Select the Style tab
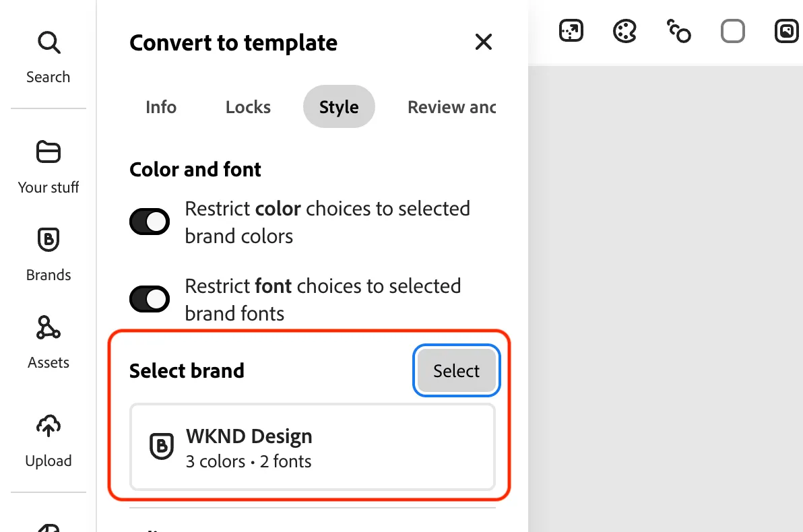Viewport: 803px width, 532px height. 339,107
